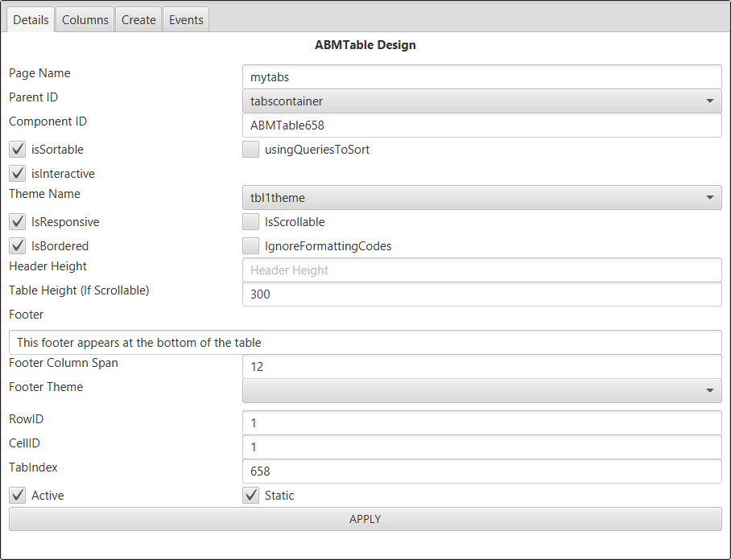Screen dimensions: 731x560
Task: Click the Page Name input field
Action: (x=481, y=77)
